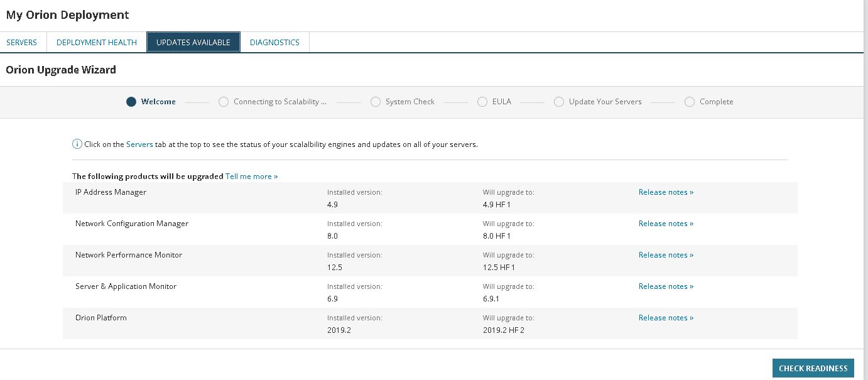Open IP Address Manager release notes

click(x=666, y=192)
